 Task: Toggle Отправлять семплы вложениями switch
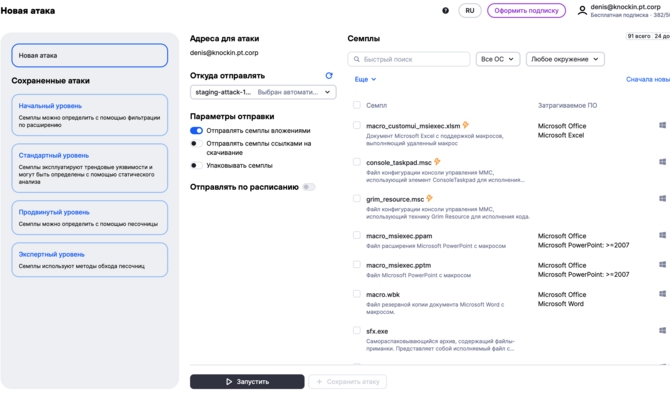click(196, 131)
